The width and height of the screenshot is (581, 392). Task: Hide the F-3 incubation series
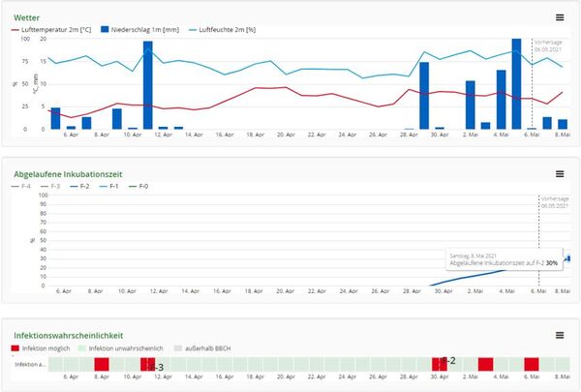56,186
